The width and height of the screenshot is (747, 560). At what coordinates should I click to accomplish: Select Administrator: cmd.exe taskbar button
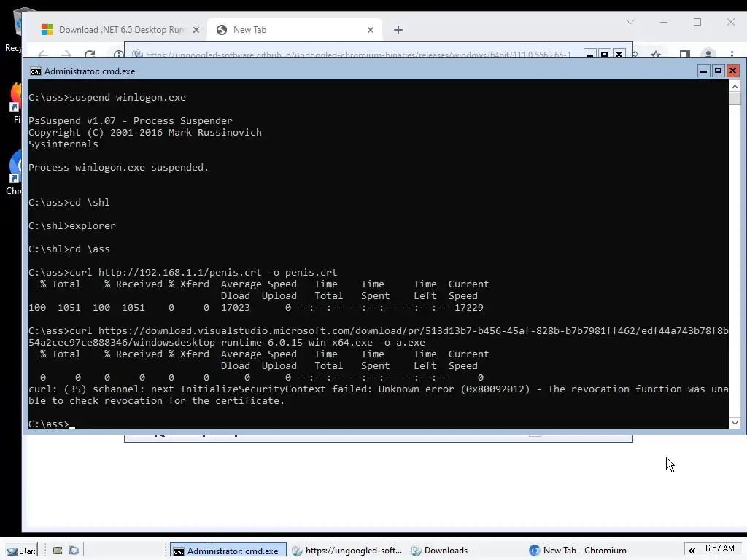(228, 551)
